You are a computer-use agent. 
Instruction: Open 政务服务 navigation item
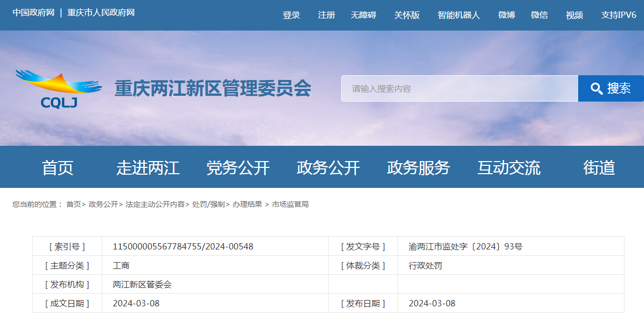point(419,168)
